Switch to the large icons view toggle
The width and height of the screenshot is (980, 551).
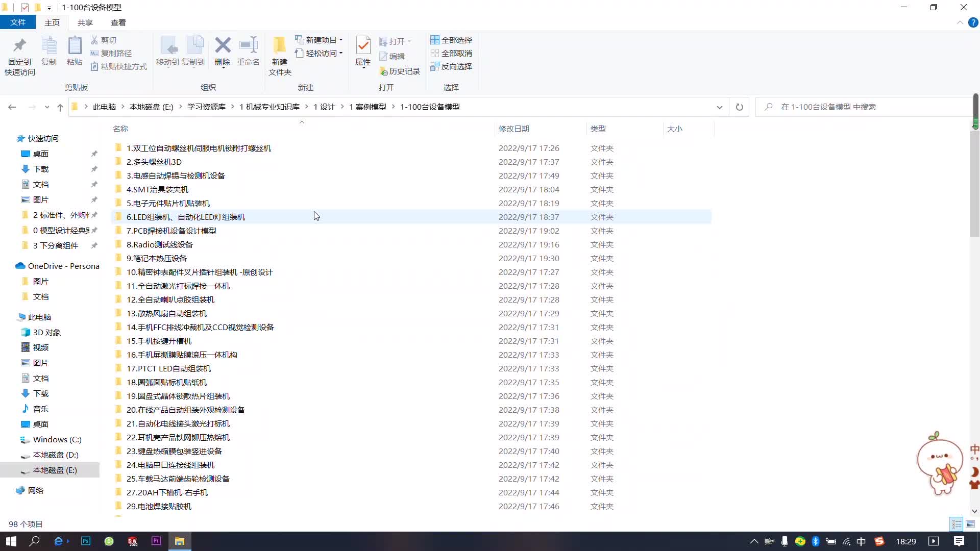pos(970,524)
